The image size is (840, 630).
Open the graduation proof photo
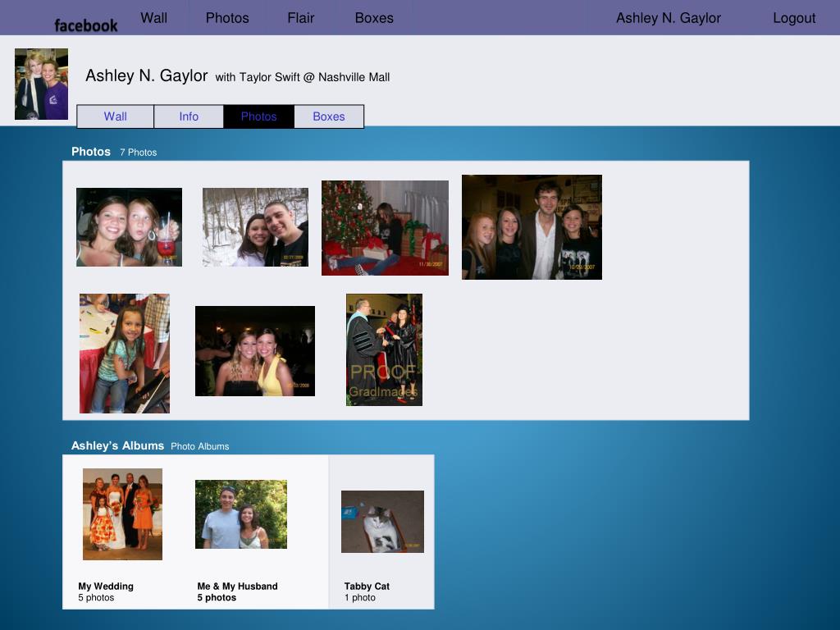(384, 349)
